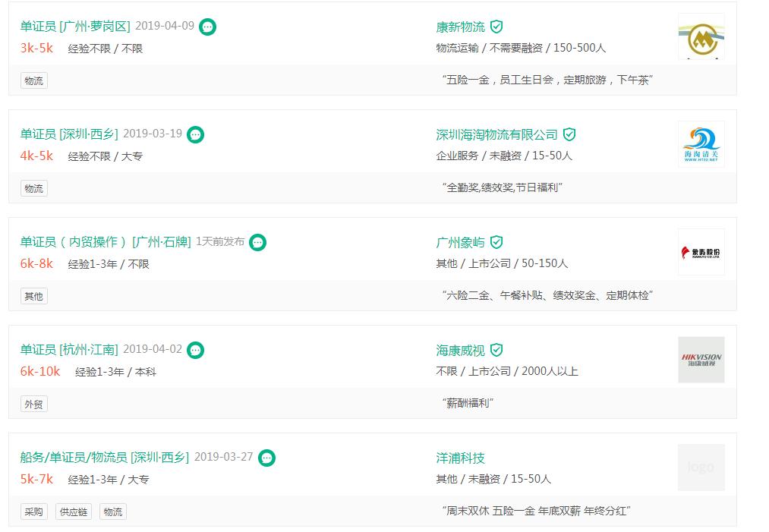Open job title 单证员 [广州·萝岗区]
Image resolution: width=769 pixels, height=532 pixels.
[75, 26]
